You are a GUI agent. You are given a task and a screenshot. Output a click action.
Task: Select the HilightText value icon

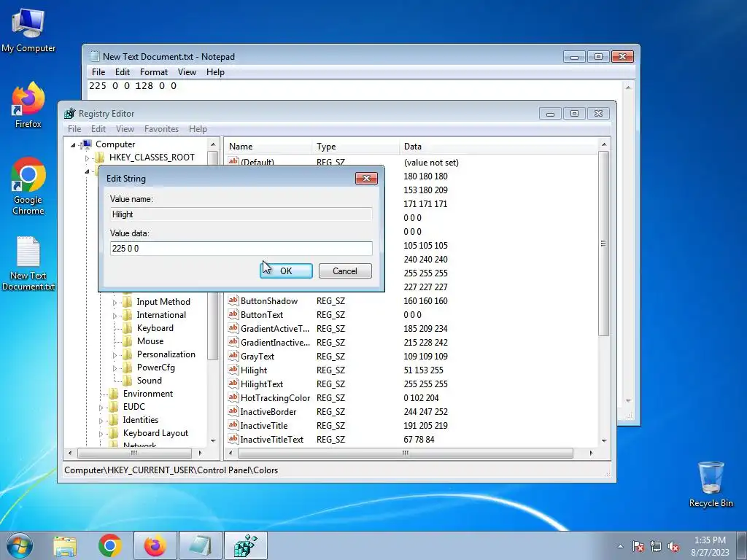233,384
